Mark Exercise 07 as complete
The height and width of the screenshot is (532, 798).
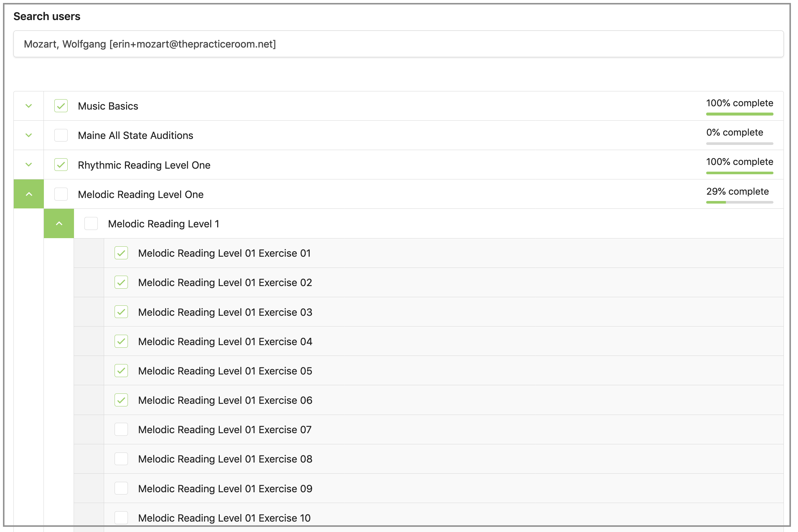121,429
